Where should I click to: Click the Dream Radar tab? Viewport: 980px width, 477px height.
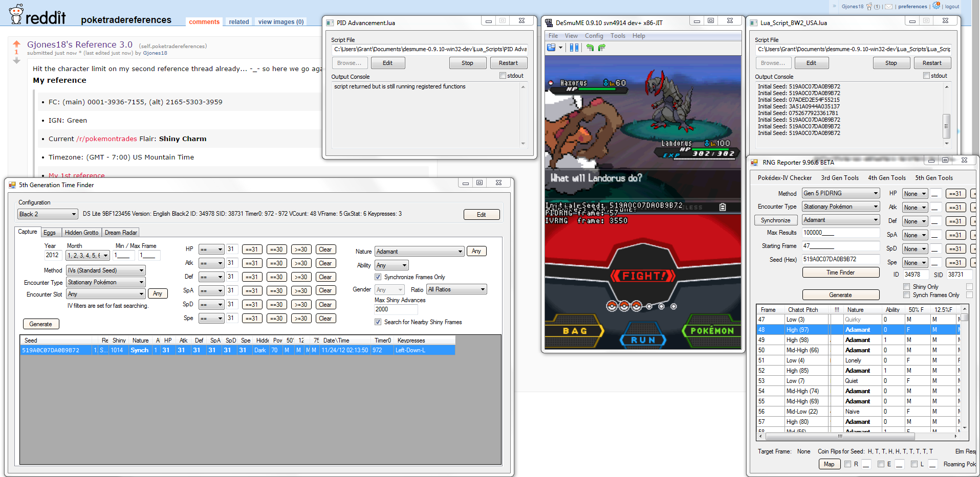coord(121,233)
